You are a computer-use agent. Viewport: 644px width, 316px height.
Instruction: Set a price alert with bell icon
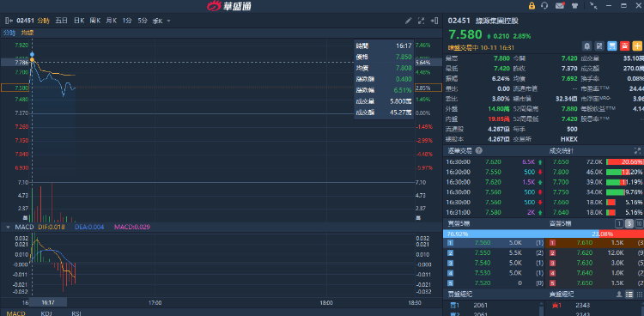point(587,46)
